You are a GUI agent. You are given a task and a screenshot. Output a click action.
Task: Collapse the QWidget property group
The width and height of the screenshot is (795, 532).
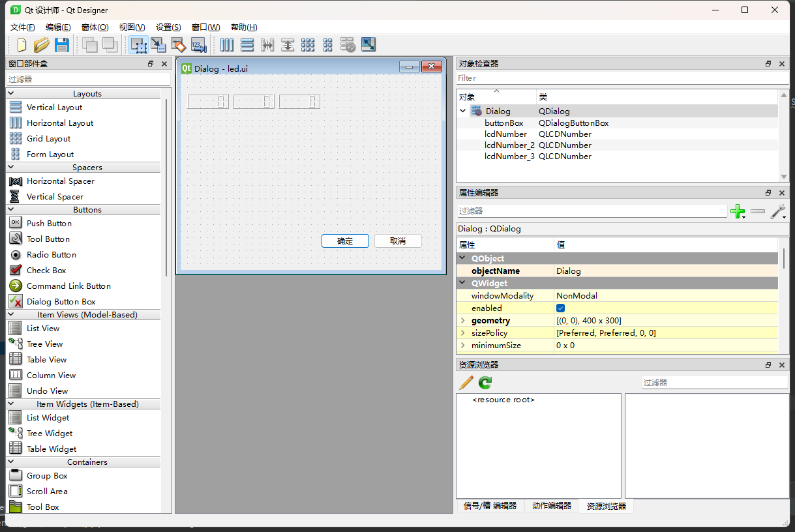pos(462,283)
